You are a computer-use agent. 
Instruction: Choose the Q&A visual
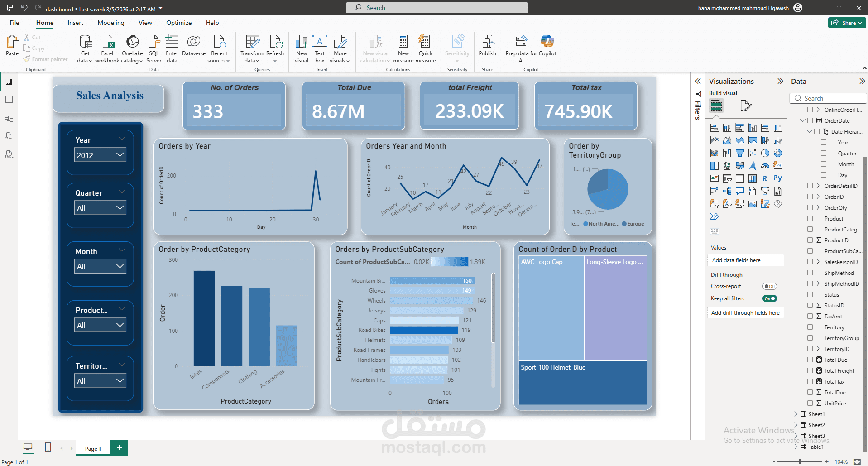coord(740,191)
